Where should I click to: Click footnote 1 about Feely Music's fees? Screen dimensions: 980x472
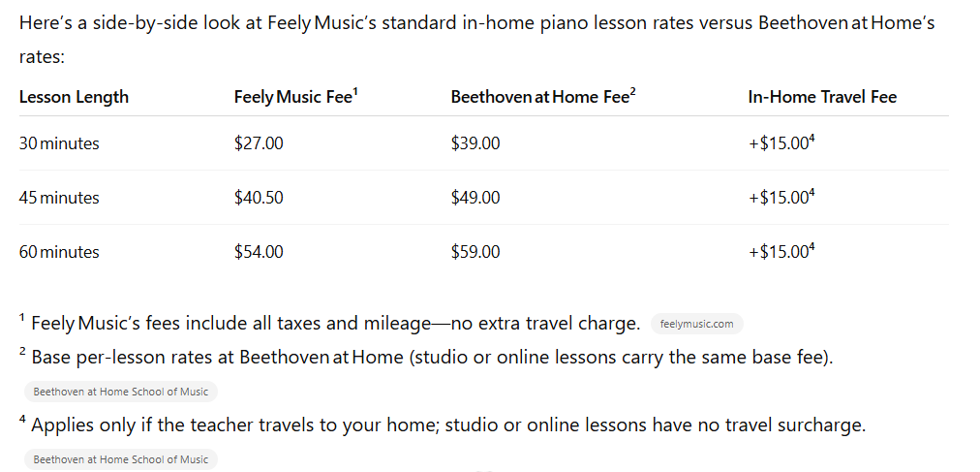pyautogui.click(x=335, y=324)
